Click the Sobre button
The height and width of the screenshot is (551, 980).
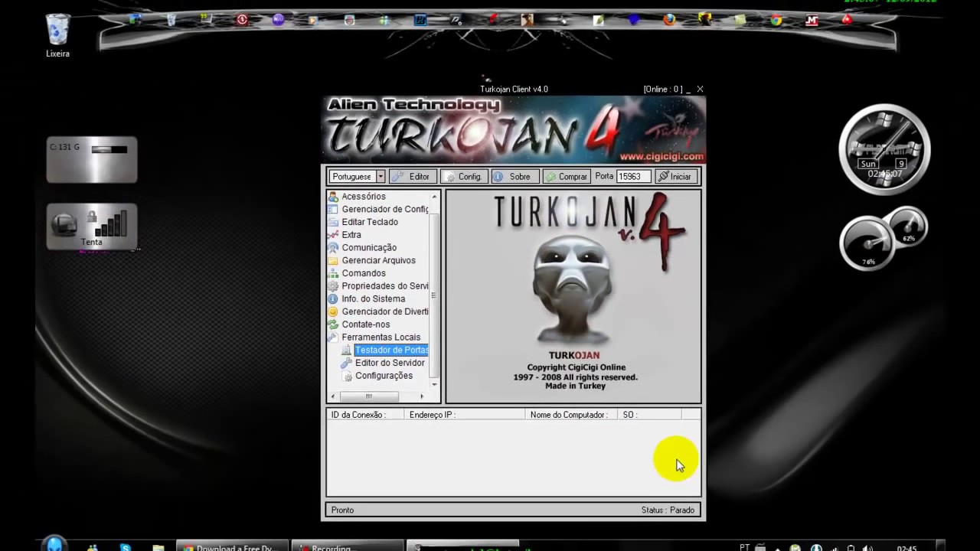[515, 177]
